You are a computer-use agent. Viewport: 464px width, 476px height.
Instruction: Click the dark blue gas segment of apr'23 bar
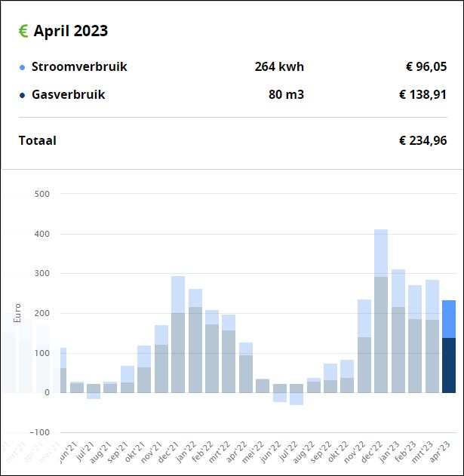(449, 366)
